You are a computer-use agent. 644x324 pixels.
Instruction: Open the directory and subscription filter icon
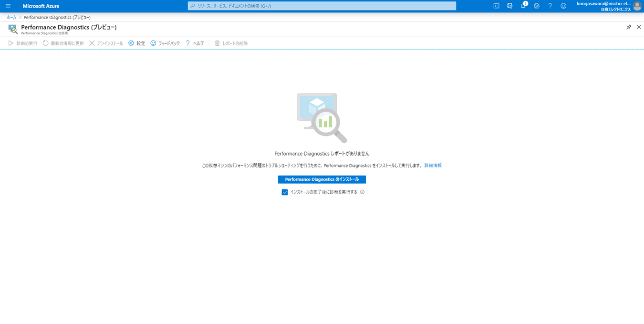tap(509, 6)
